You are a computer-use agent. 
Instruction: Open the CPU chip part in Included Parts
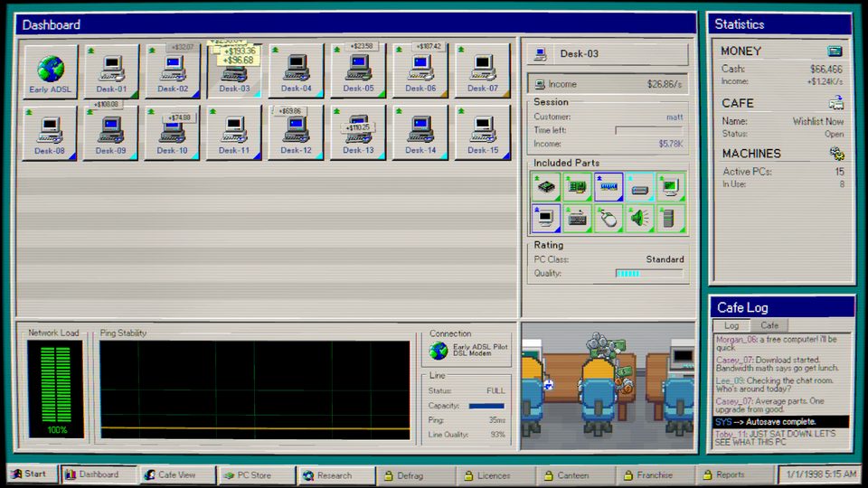(x=546, y=186)
